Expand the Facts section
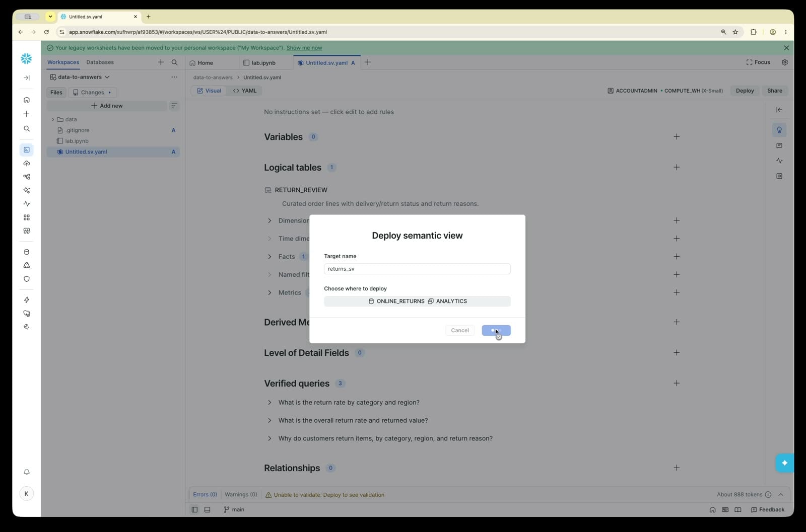Viewport: 806px width, 532px height. [x=270, y=257]
